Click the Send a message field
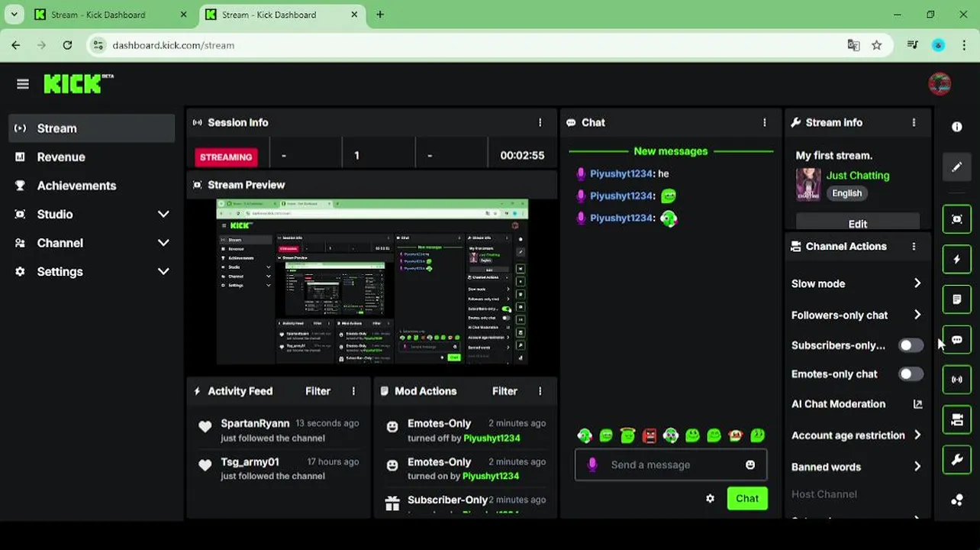 [x=671, y=464]
